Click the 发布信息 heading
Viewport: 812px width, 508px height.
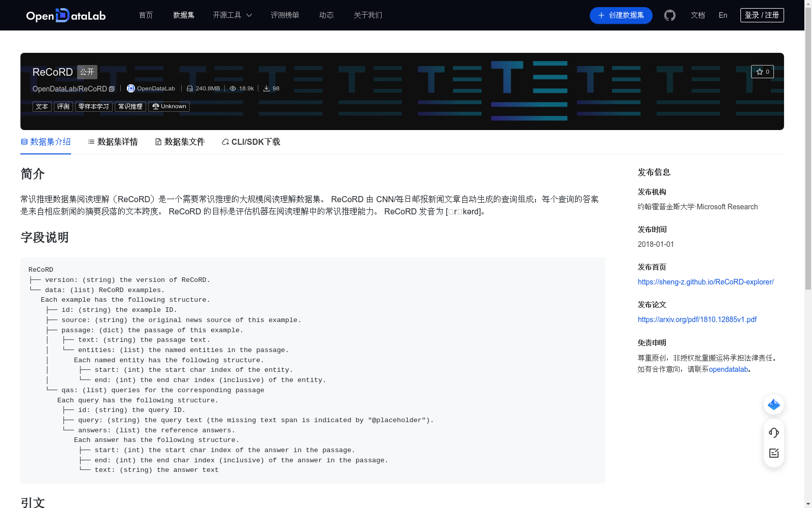(654, 172)
